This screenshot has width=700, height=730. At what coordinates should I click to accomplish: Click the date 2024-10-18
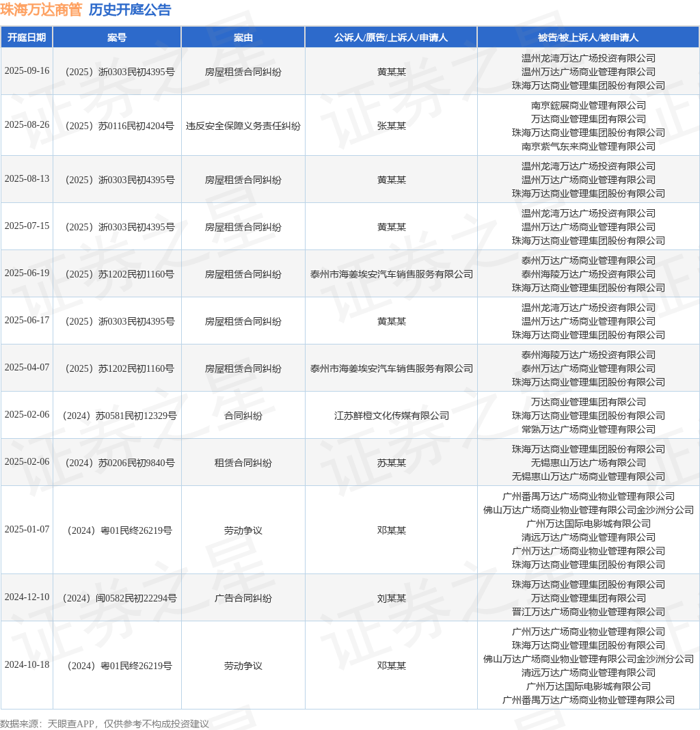[27, 664]
